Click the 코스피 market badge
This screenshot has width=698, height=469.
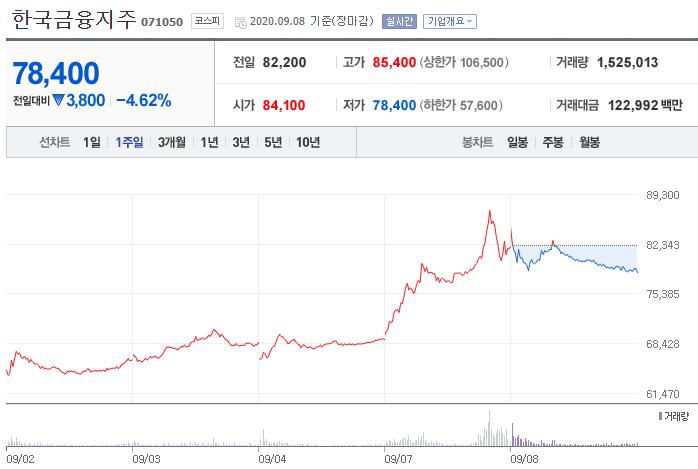point(207,21)
